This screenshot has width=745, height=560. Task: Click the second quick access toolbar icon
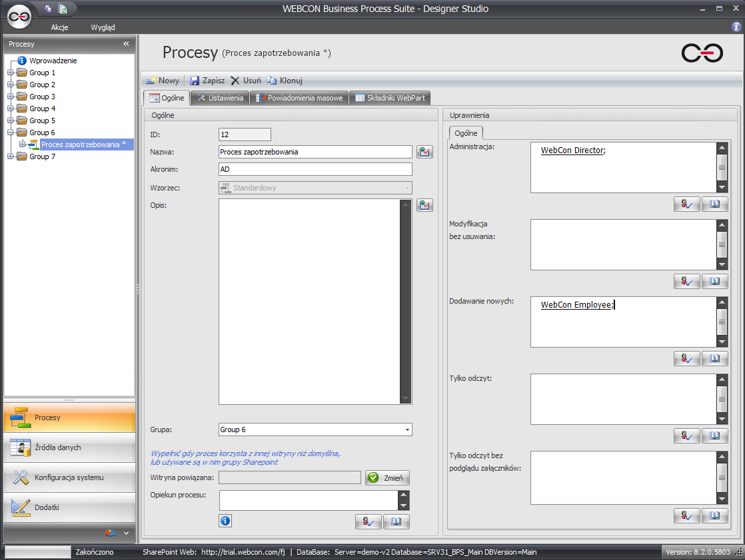tap(63, 9)
